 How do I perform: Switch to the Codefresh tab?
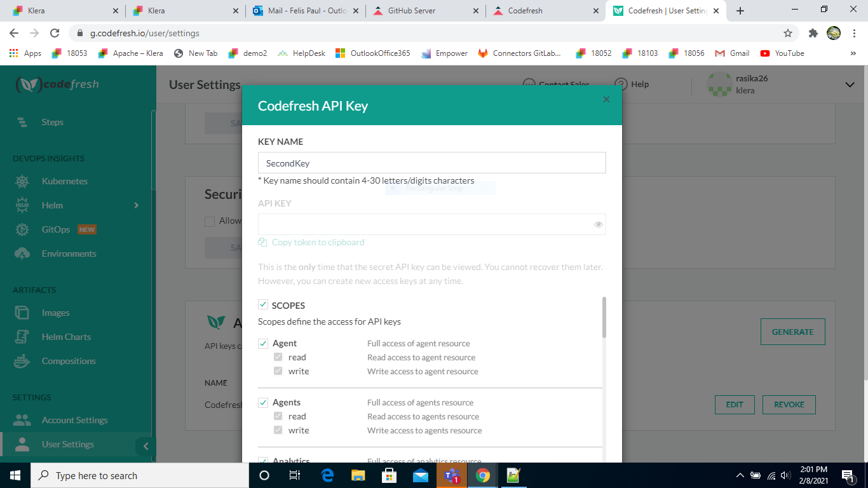tap(546, 11)
